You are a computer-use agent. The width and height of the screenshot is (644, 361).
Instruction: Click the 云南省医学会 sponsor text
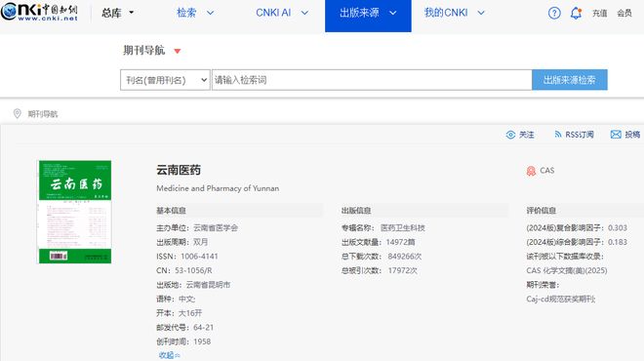pos(216,228)
